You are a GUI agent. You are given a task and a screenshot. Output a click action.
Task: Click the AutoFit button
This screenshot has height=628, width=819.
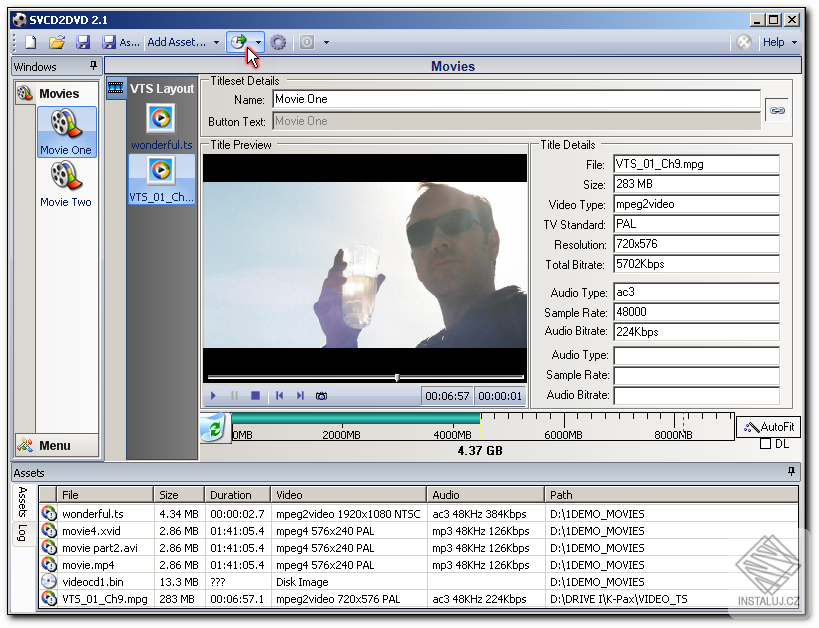point(770,427)
